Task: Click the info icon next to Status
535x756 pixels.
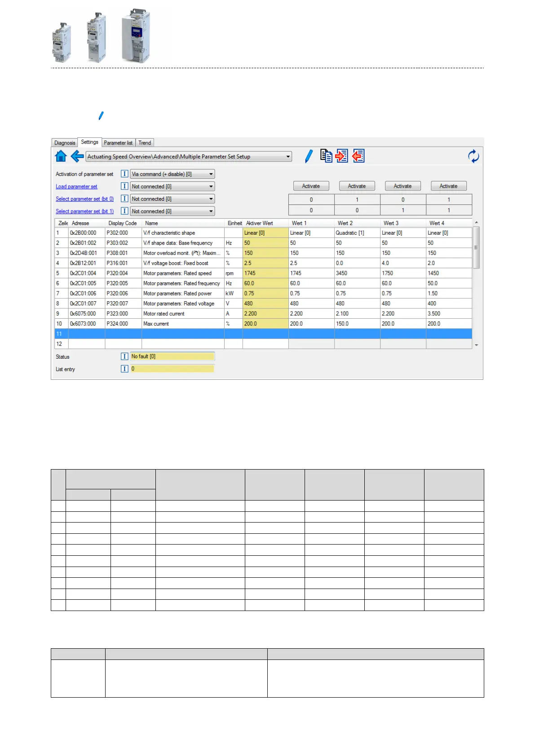Action: [124, 356]
